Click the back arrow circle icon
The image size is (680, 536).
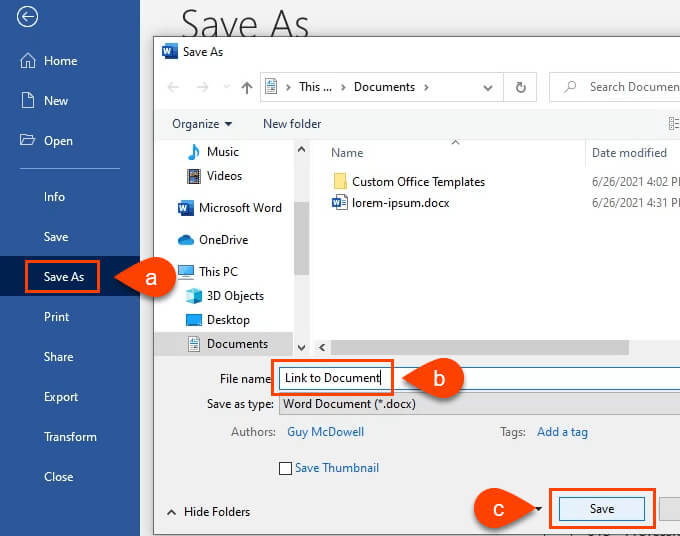27,17
